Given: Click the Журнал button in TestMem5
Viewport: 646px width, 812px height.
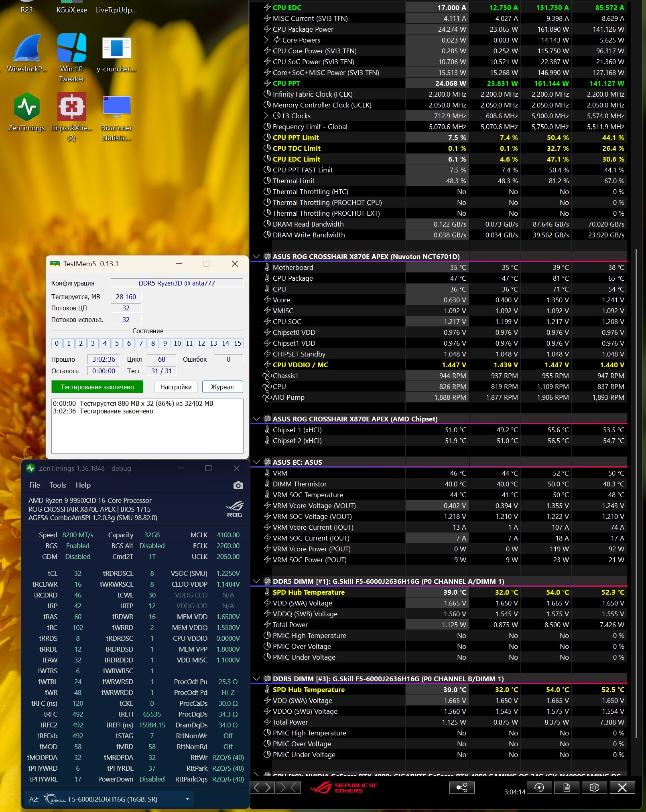Looking at the screenshot, I should pos(222,387).
